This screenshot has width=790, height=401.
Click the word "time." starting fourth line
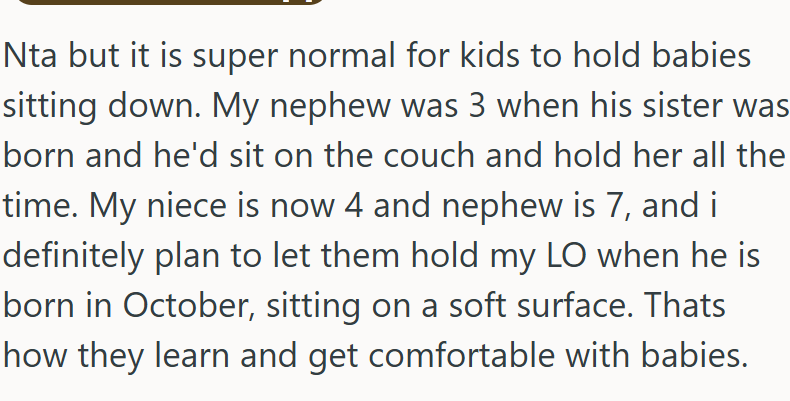pos(40,205)
